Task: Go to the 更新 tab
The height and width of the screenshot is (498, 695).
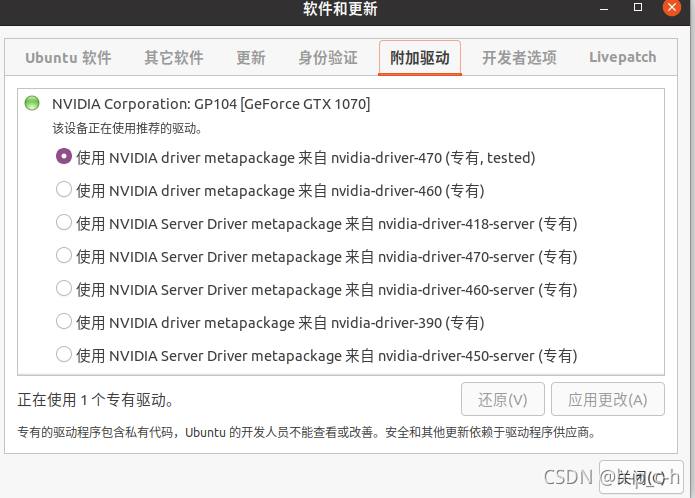Action: (251, 58)
